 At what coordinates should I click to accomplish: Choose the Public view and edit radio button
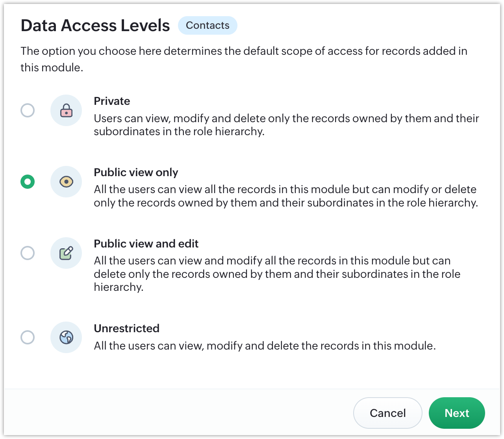[28, 253]
